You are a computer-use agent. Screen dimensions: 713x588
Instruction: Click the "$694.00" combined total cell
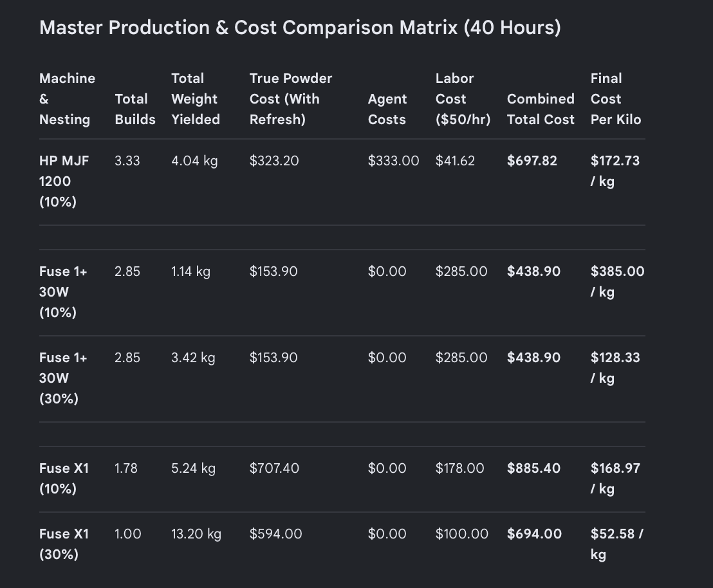pos(534,534)
